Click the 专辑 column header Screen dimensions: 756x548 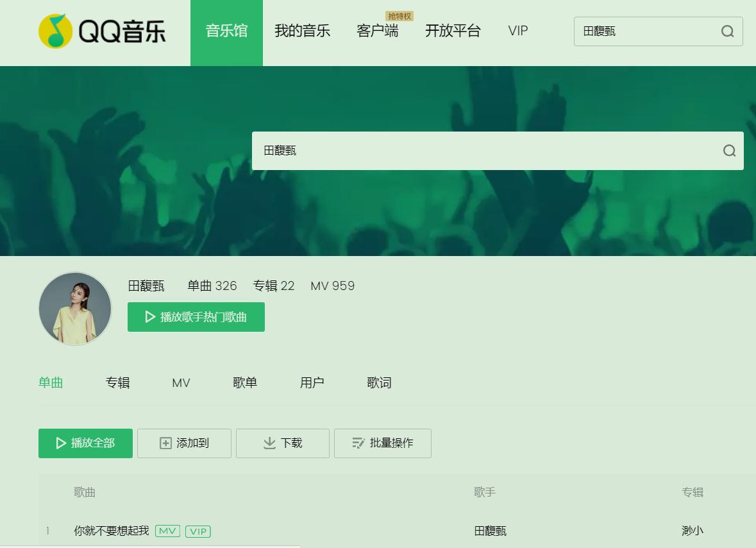coord(693,493)
